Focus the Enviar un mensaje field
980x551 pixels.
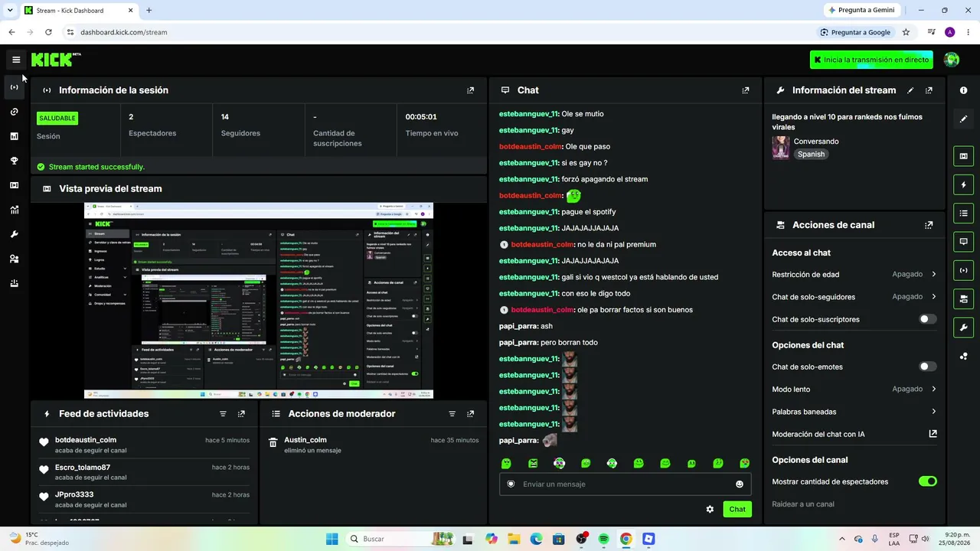click(625, 484)
